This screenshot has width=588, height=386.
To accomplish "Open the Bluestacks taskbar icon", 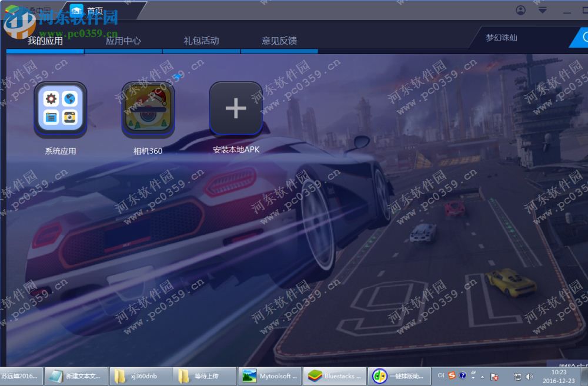I will 334,376.
